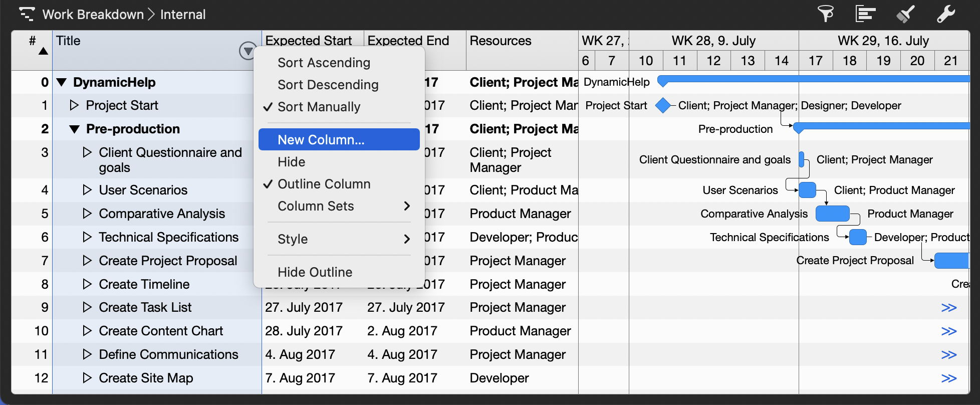
Task: Click the filter funnel icon
Action: (x=825, y=14)
